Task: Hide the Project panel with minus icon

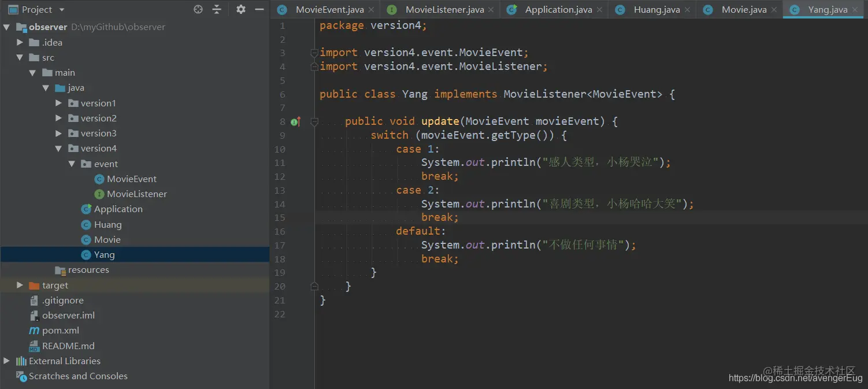Action: click(x=259, y=9)
